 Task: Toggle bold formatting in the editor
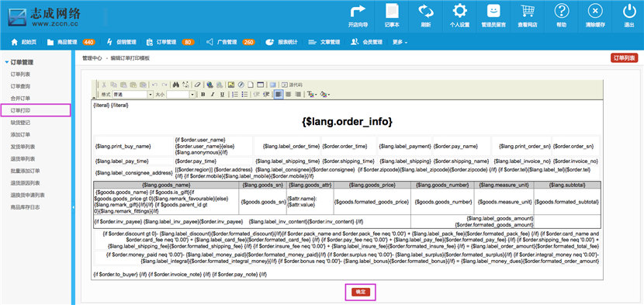(x=203, y=95)
